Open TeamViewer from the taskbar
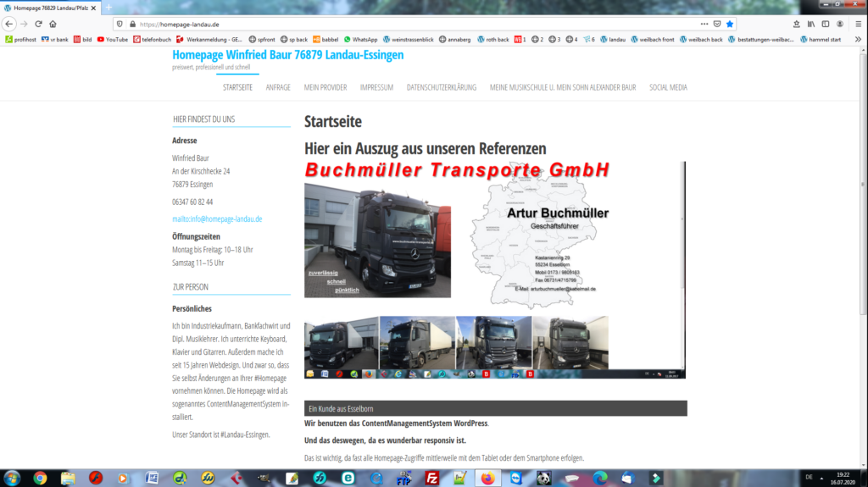This screenshot has height=487, width=868. tap(516, 478)
